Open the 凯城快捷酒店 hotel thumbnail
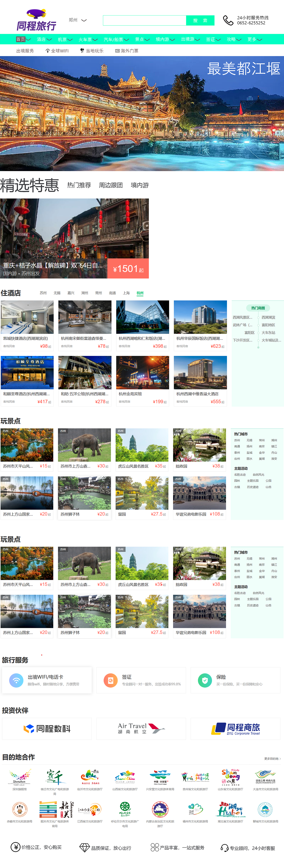 [27, 317]
